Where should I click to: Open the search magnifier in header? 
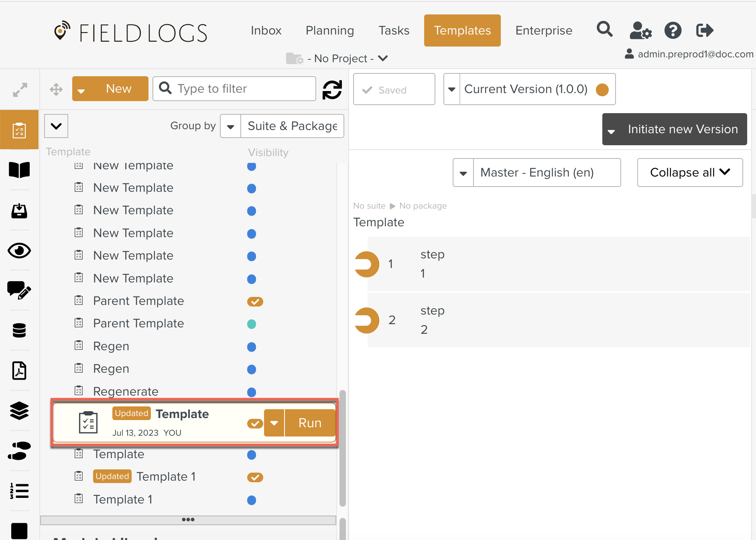click(605, 30)
